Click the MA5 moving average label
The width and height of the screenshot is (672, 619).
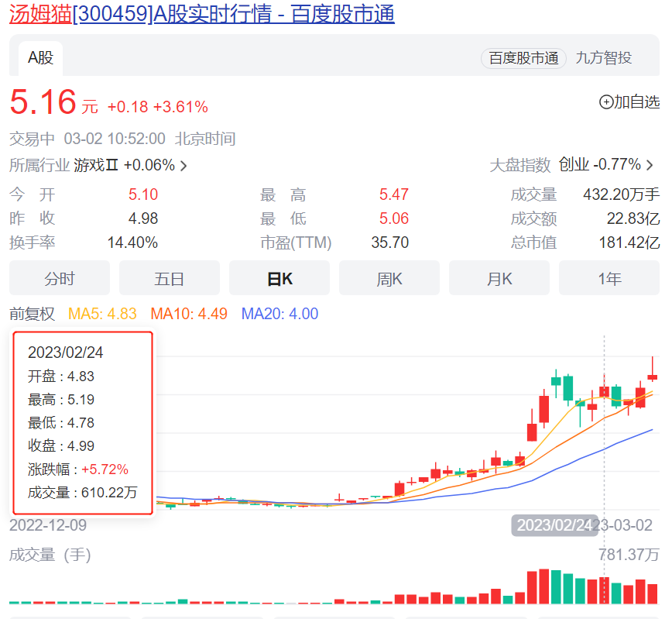[x=102, y=314]
